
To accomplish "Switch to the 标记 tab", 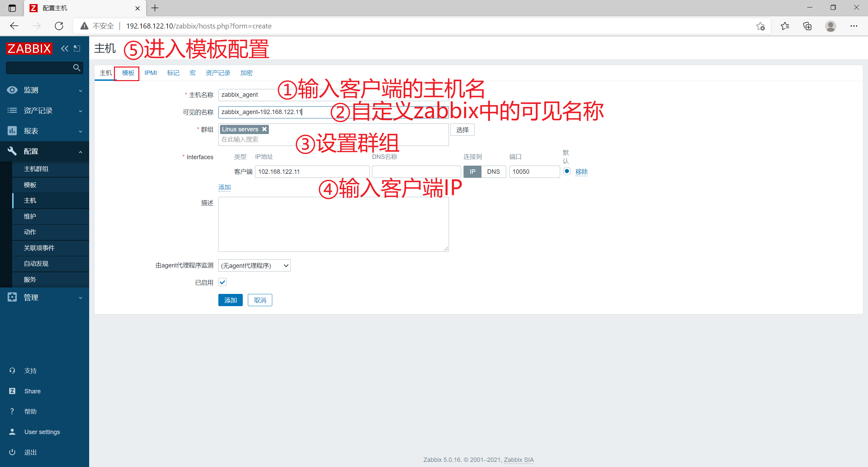I will point(173,73).
